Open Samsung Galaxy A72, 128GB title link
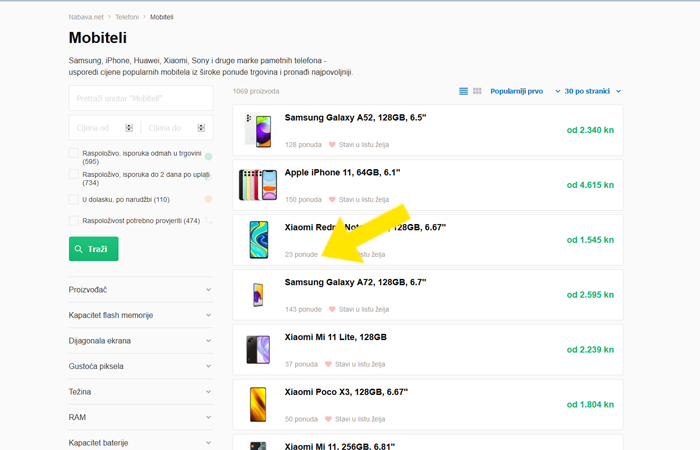Image resolution: width=700 pixels, height=450 pixels. click(x=355, y=282)
